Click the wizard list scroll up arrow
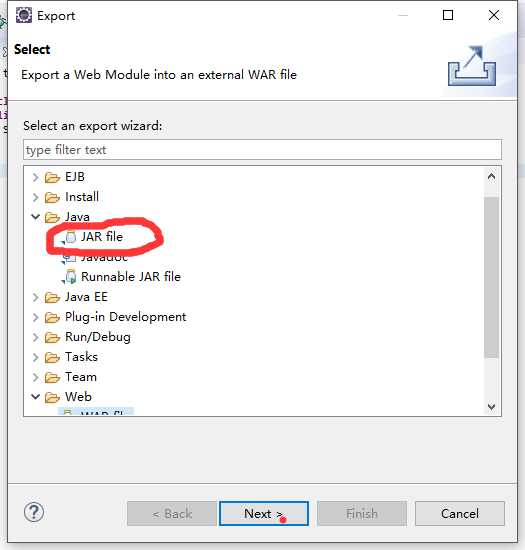The image size is (525, 550). [491, 176]
